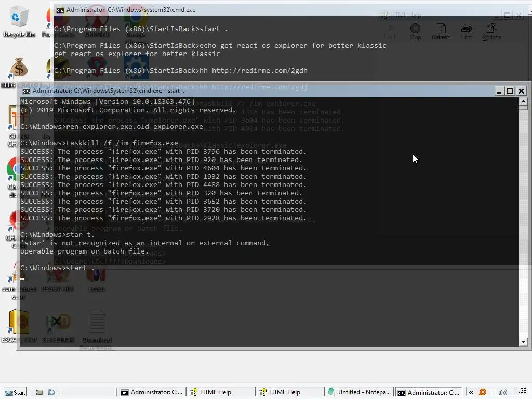Click the taskbar clock showing 11:36
The width and height of the screenshot is (532, 399).
coord(519,391)
